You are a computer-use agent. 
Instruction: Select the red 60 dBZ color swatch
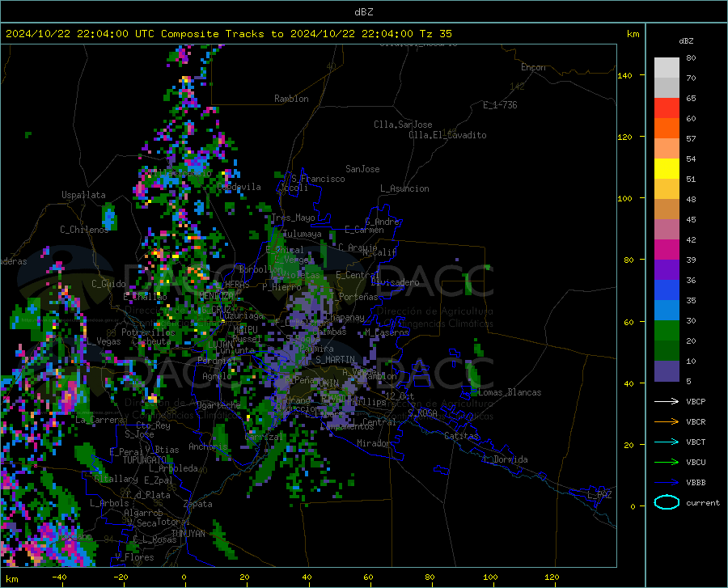tap(667, 108)
